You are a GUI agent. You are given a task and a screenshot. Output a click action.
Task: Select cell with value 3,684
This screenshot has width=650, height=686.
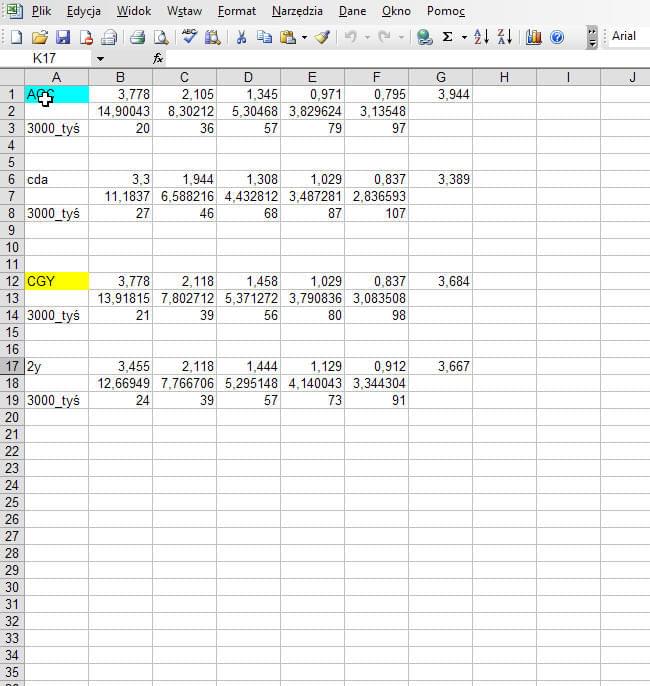(440, 281)
